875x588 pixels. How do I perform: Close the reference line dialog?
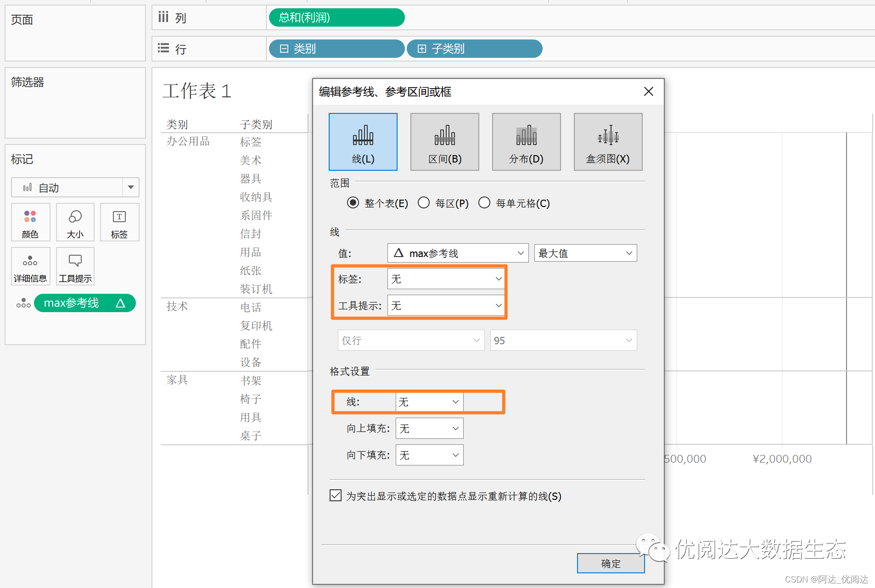tap(649, 91)
